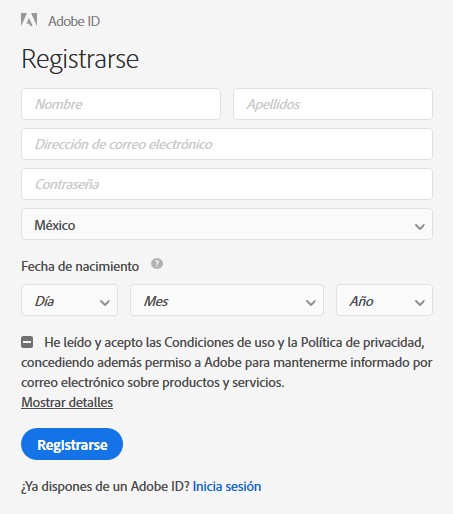Click the chevron arrow beside Año

click(420, 302)
